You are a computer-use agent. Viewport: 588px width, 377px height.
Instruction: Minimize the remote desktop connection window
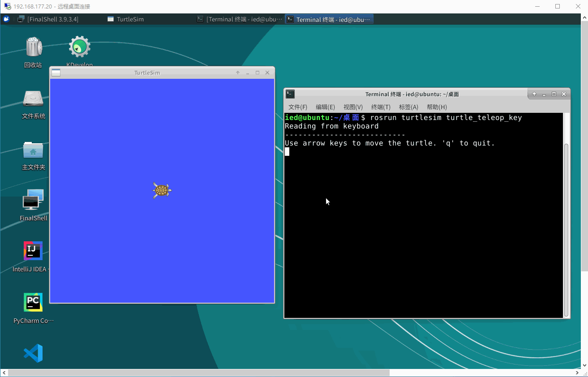pyautogui.click(x=536, y=6)
